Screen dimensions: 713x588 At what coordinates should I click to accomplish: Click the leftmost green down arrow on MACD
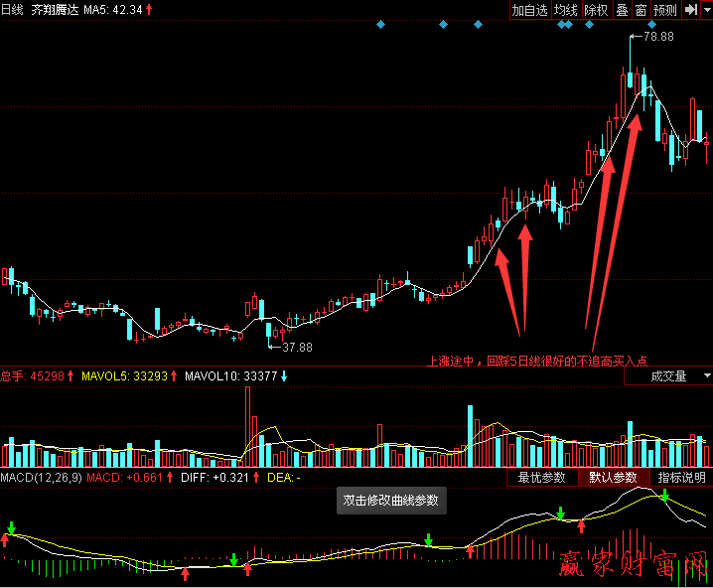pos(11,526)
